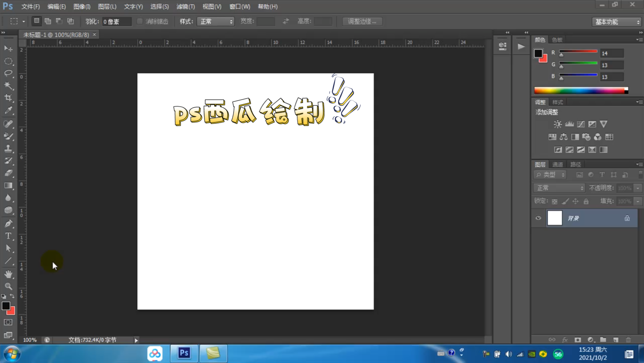
Task: Open the 图像(I) menu
Action: tap(82, 6)
